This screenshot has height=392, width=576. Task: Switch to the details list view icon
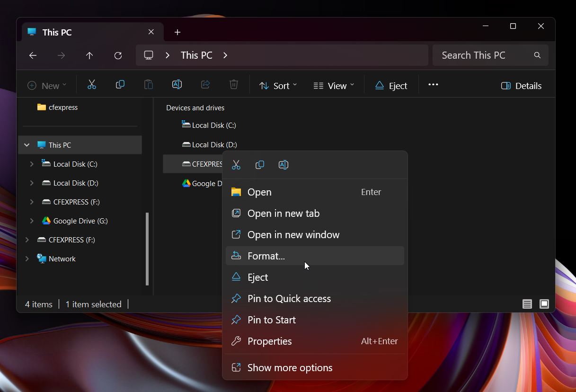click(527, 304)
